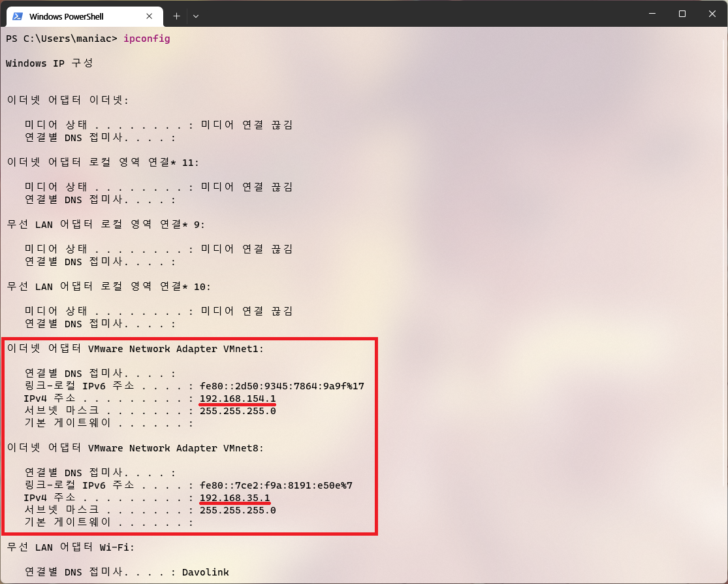
Task: Select the Windows PowerShell tab
Action: point(85,16)
